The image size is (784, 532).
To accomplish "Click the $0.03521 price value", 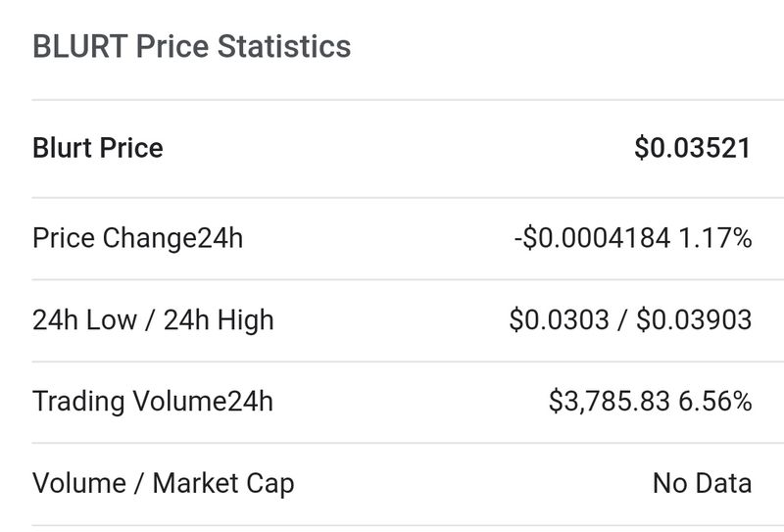I will point(692,148).
